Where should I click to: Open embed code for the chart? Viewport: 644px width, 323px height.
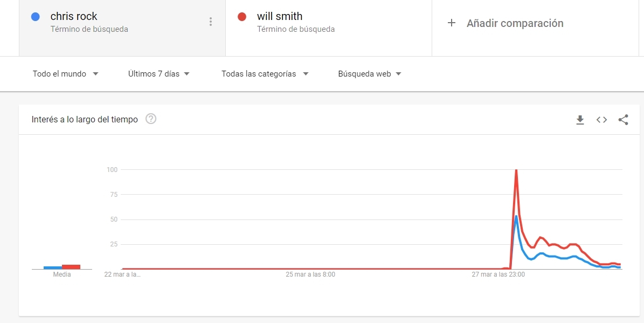601,120
